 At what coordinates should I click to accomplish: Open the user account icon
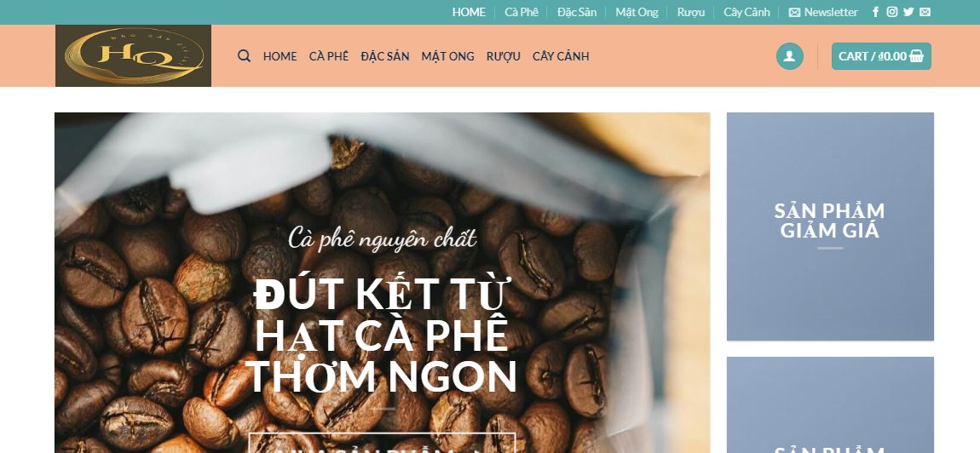[789, 56]
